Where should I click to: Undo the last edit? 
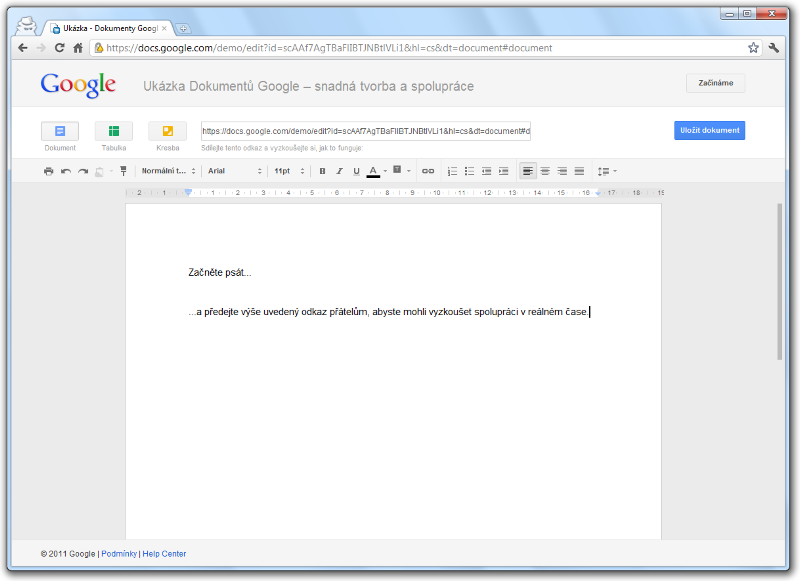click(x=66, y=171)
